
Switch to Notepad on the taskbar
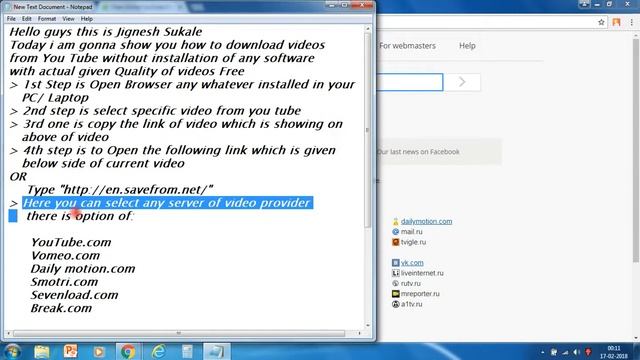pos(216,351)
